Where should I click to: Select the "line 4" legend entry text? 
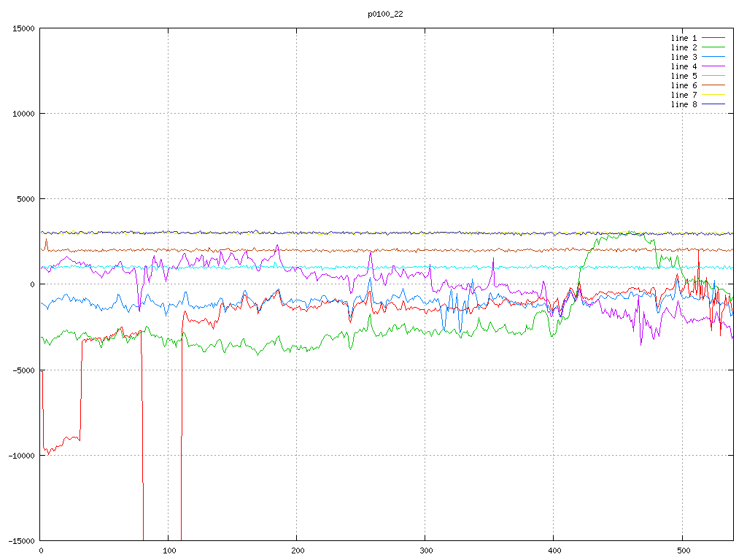[x=684, y=66]
